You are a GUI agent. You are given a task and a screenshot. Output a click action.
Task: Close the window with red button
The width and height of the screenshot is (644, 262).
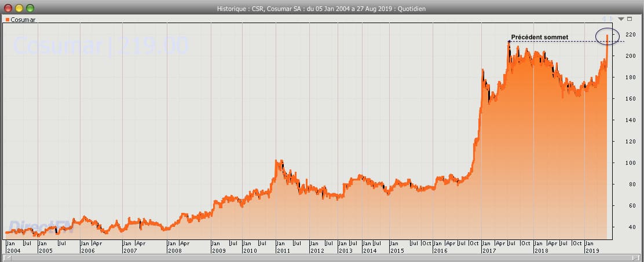(8, 8)
